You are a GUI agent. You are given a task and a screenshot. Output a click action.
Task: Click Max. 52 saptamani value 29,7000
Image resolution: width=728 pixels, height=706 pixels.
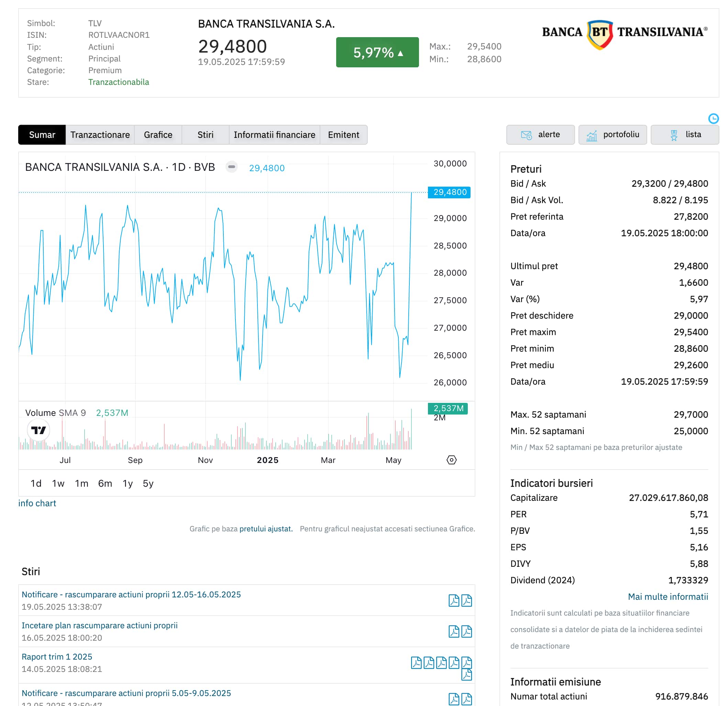coord(691,415)
